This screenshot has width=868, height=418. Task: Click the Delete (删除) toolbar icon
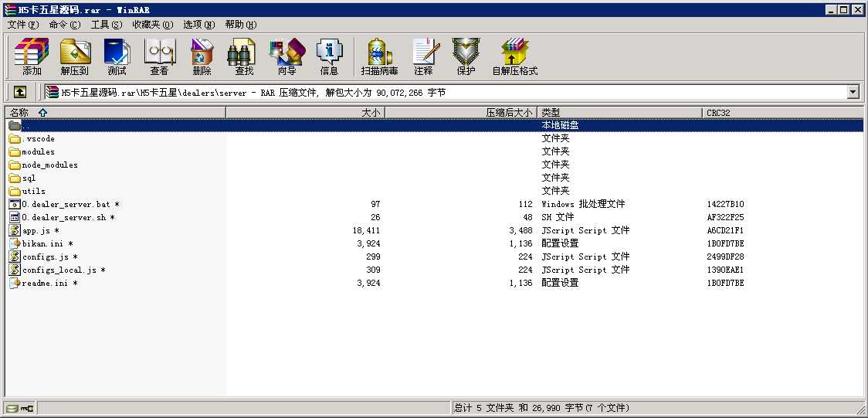point(202,56)
